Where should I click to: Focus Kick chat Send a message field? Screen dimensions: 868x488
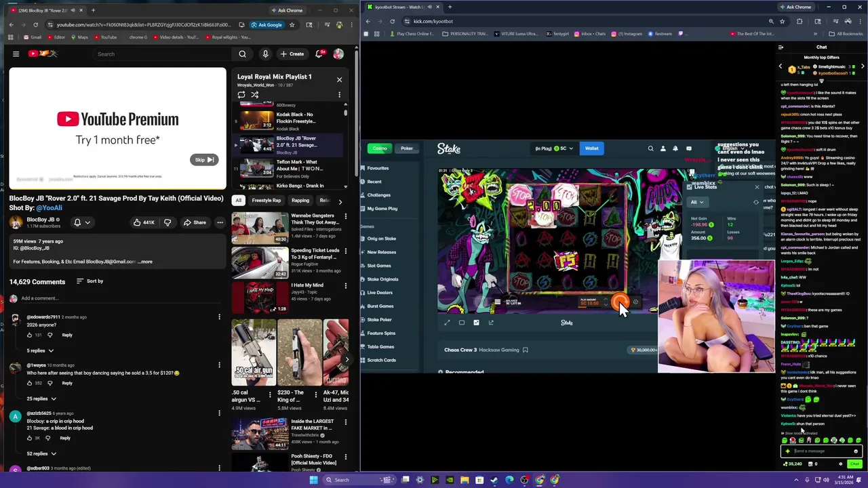[822, 451]
